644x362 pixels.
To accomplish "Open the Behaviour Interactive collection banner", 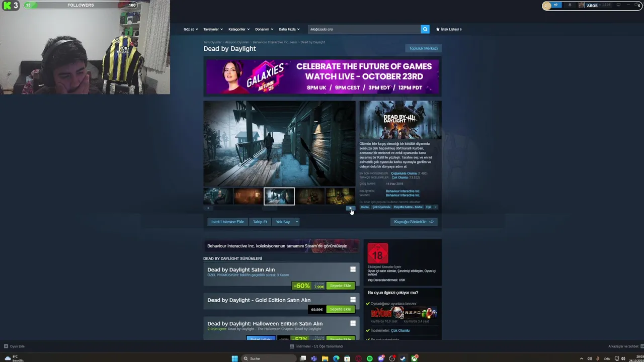I will (281, 246).
